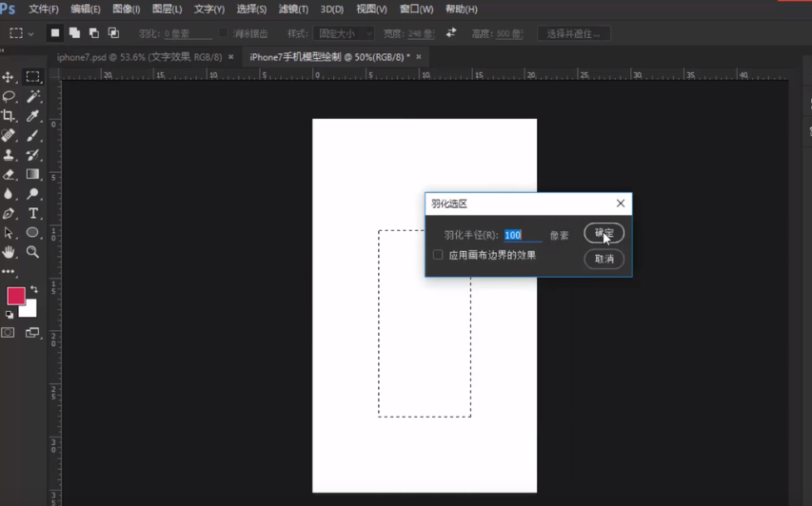812x506 pixels.
Task: Confirm feather with 确定 button
Action: tap(604, 233)
